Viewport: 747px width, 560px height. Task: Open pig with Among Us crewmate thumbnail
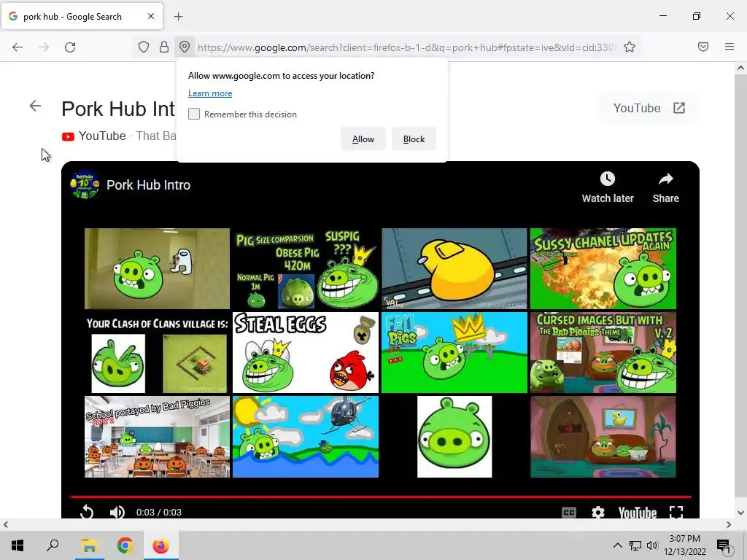(x=157, y=268)
